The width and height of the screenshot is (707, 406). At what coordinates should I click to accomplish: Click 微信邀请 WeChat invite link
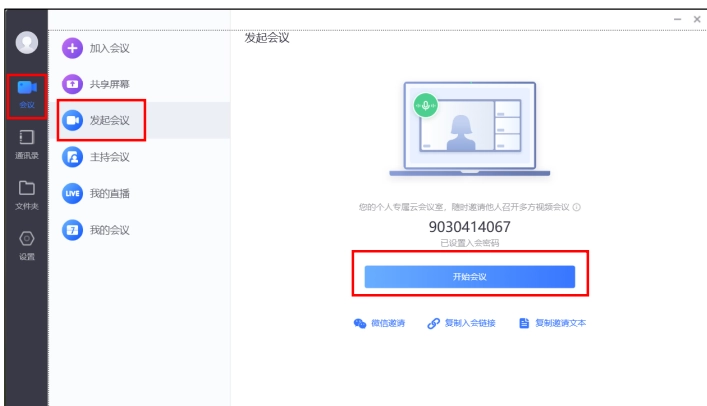click(379, 324)
